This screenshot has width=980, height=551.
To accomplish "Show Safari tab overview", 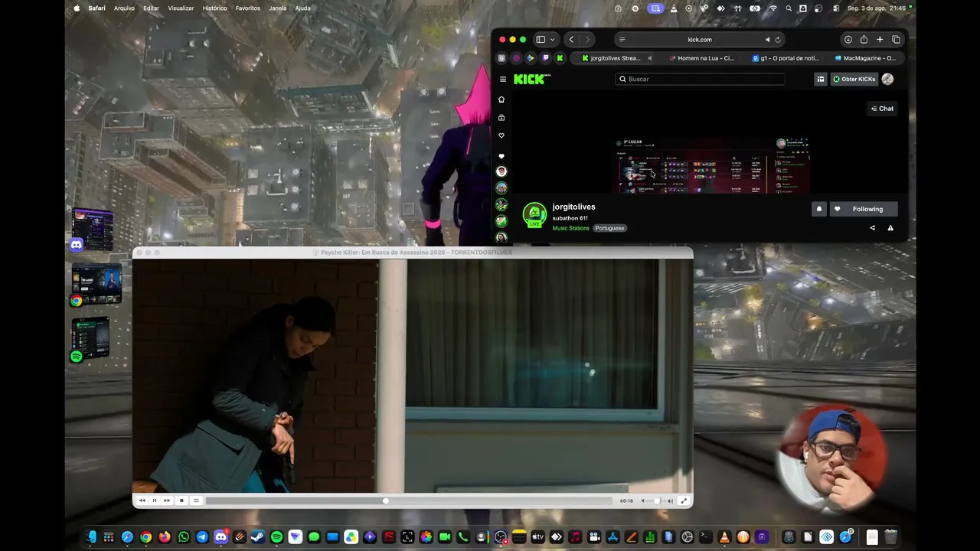I will (896, 40).
